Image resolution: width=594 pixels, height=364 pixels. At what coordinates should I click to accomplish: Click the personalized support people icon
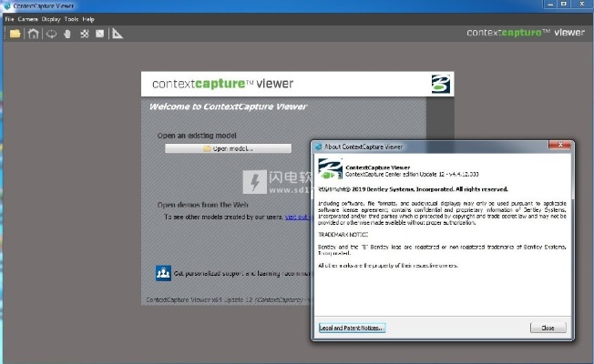(163, 272)
